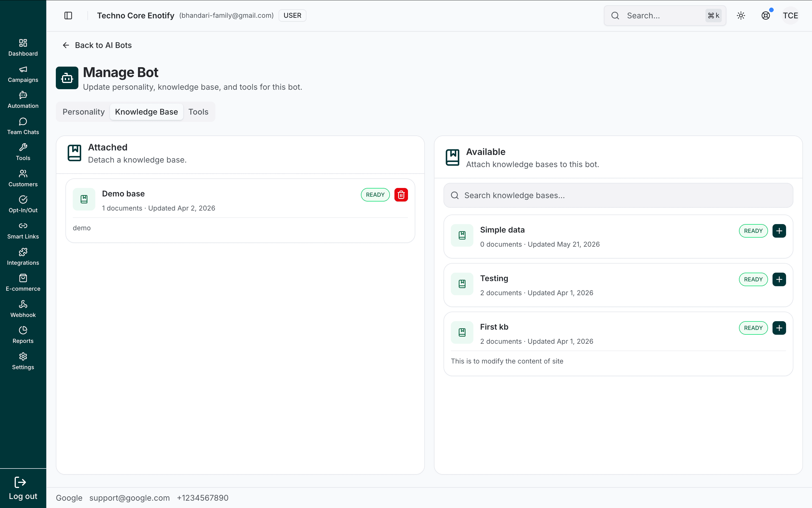Open Customers in the sidebar
The width and height of the screenshot is (812, 508).
click(x=23, y=178)
